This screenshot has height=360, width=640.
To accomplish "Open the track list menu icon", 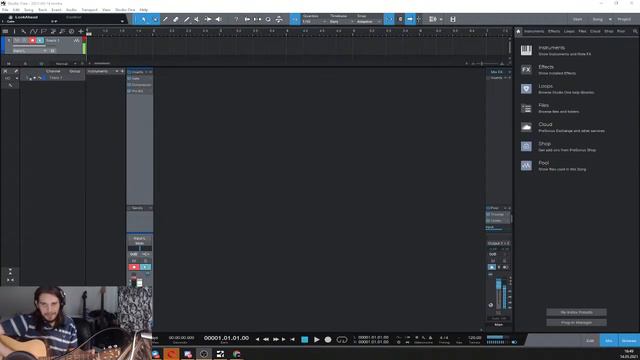I will point(5,31).
